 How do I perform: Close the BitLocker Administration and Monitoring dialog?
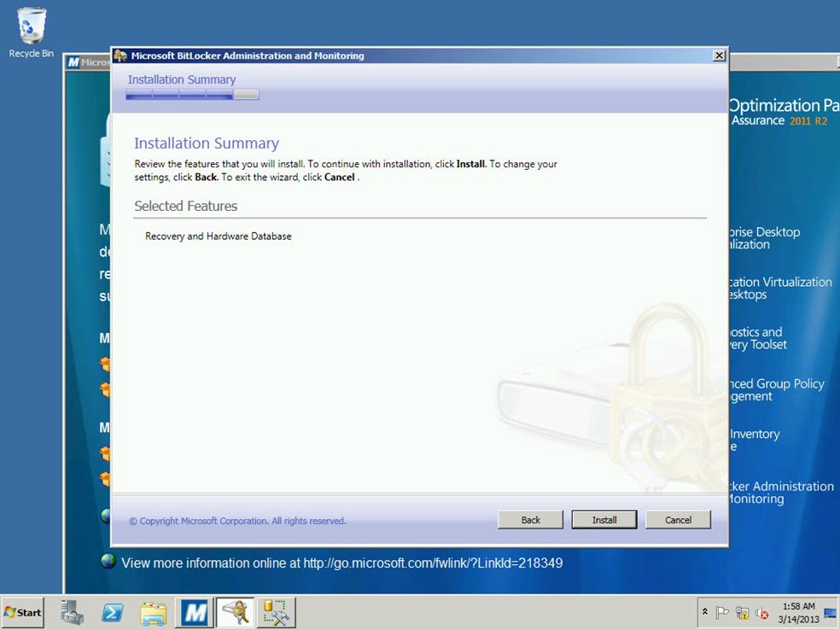coord(720,55)
